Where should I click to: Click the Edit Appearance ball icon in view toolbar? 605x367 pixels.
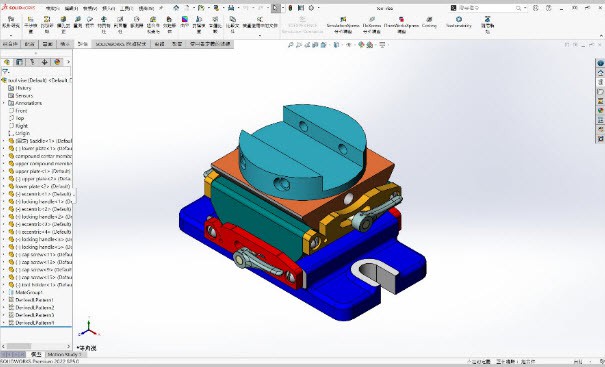361,45
